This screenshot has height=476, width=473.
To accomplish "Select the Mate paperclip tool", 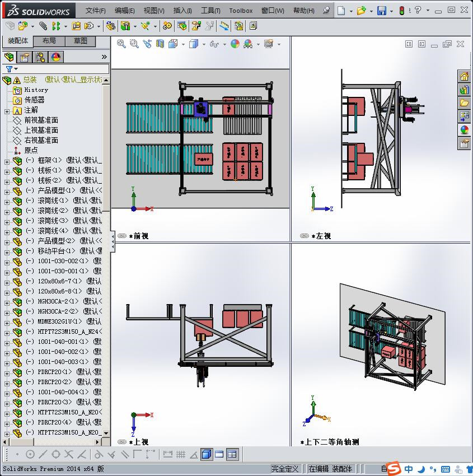I will (43, 26).
